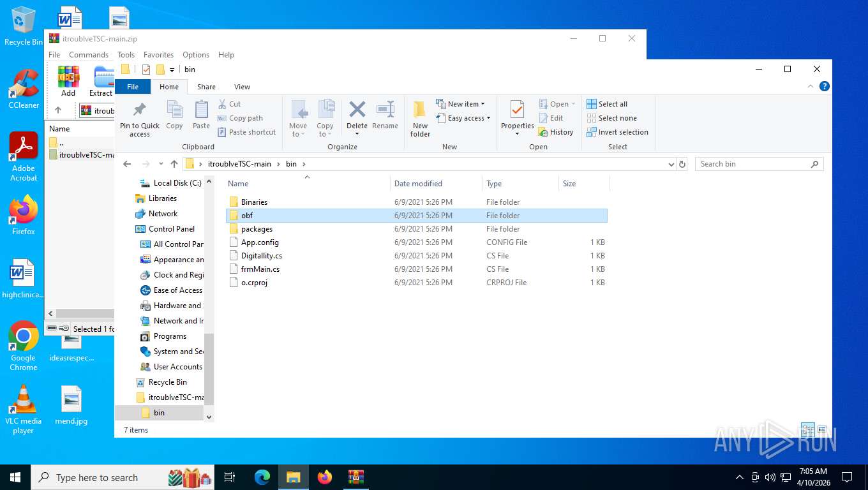Switch to Details view layout

[807, 430]
